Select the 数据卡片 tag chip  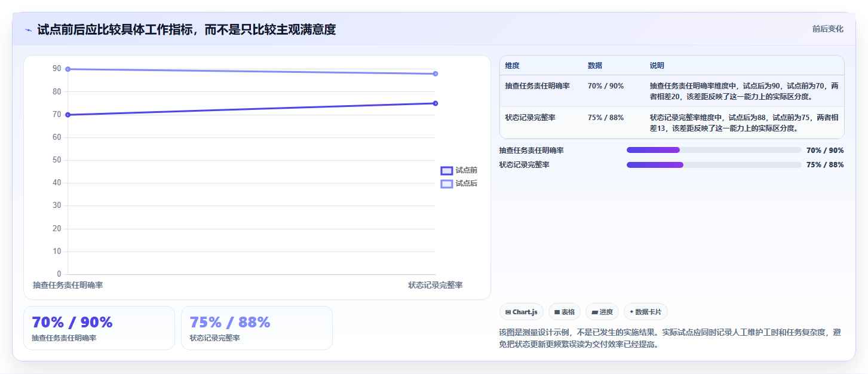[645, 312]
